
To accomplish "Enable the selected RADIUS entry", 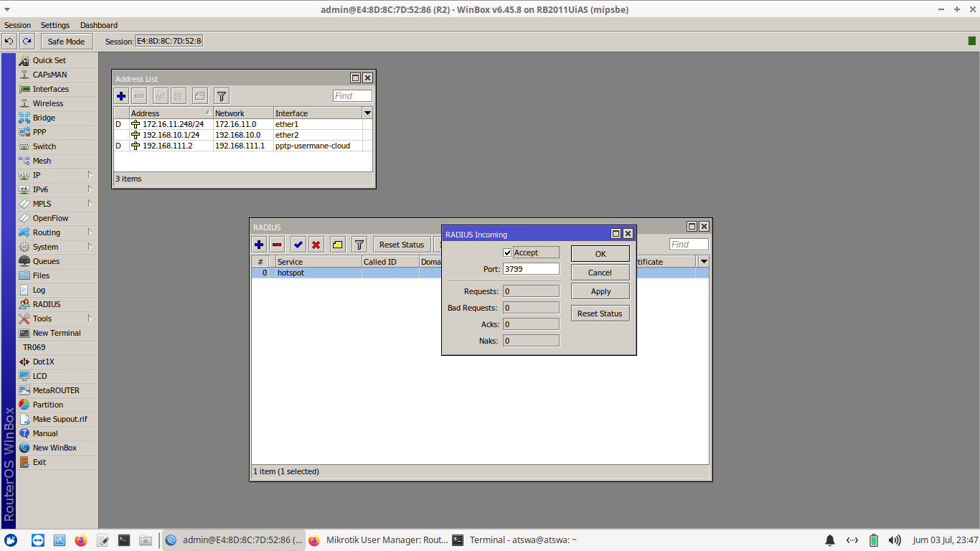I will coord(298,245).
